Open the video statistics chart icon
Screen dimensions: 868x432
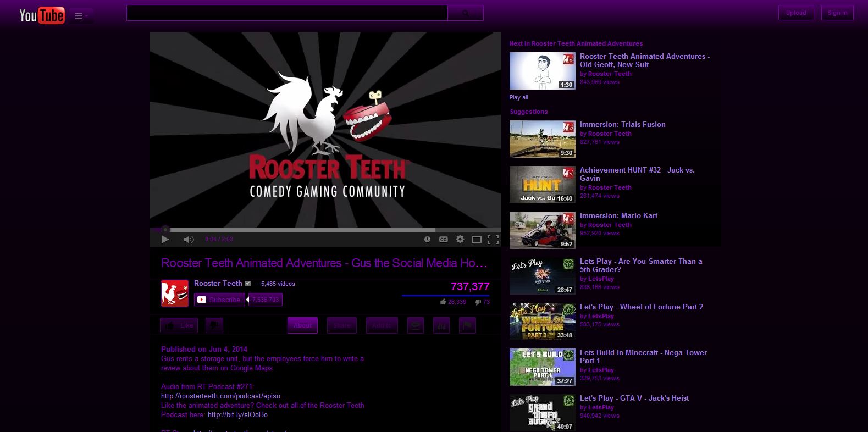pyautogui.click(x=441, y=325)
